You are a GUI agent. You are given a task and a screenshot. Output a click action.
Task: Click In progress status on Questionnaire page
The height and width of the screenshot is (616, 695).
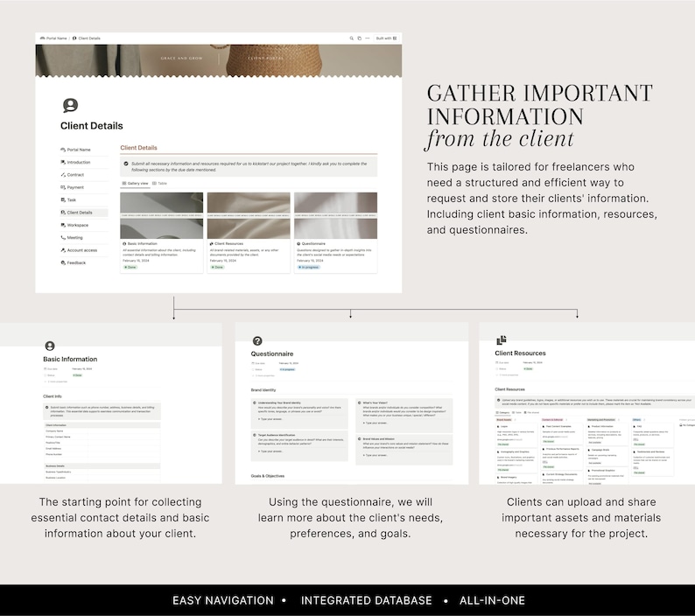(287, 369)
